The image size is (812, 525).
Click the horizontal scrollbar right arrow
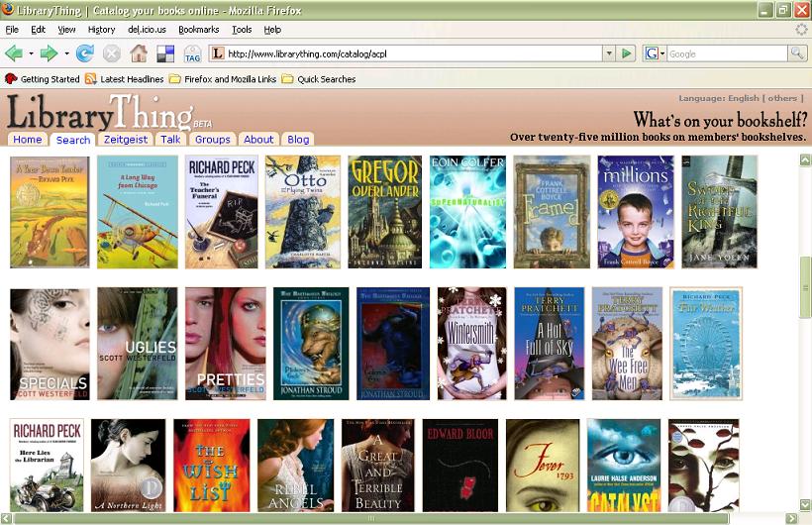point(791,518)
